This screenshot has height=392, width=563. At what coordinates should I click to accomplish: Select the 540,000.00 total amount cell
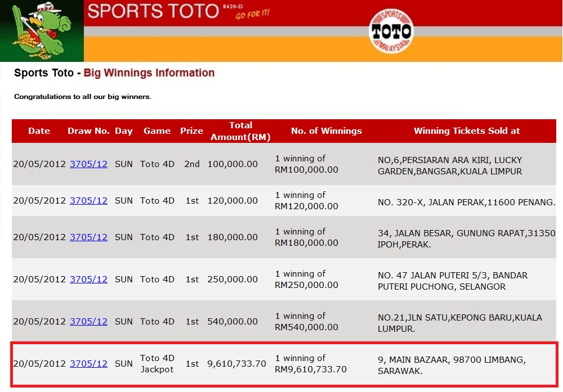pos(233,322)
